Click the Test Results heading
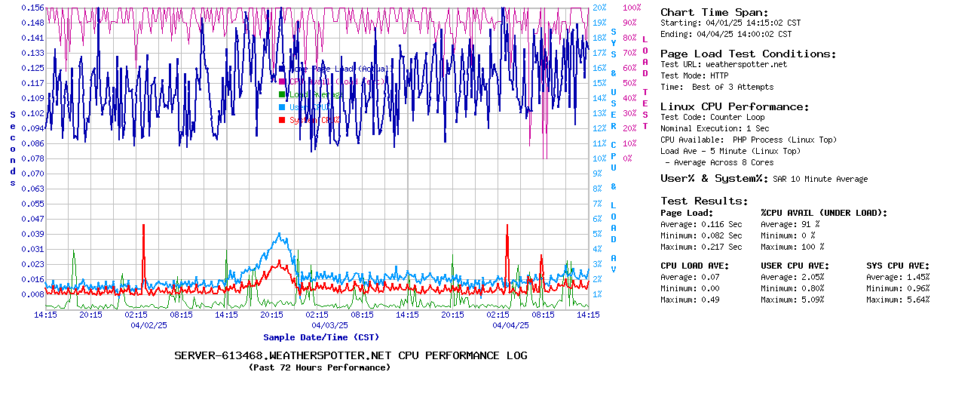This screenshot has width=980, height=415. (x=704, y=201)
